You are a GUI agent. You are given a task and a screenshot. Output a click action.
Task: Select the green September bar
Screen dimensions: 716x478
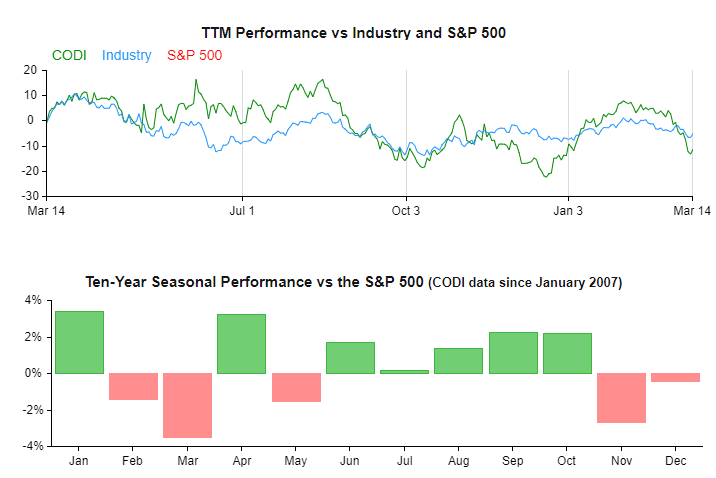513,352
